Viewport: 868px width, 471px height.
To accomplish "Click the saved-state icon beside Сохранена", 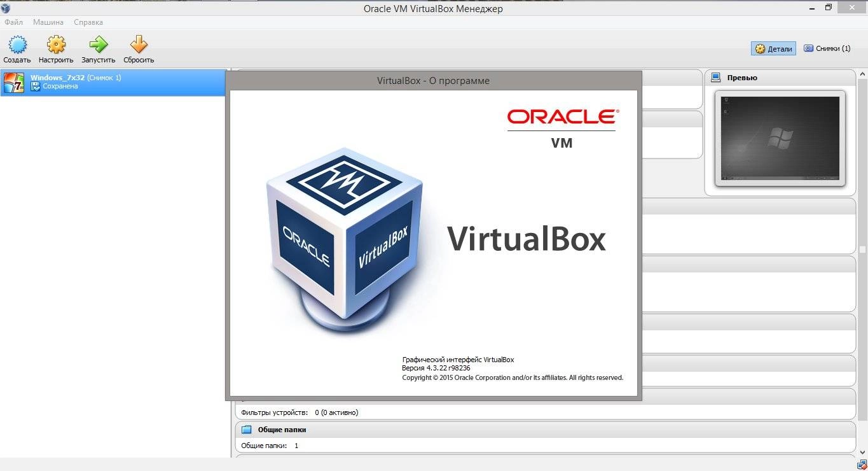I will (x=36, y=87).
